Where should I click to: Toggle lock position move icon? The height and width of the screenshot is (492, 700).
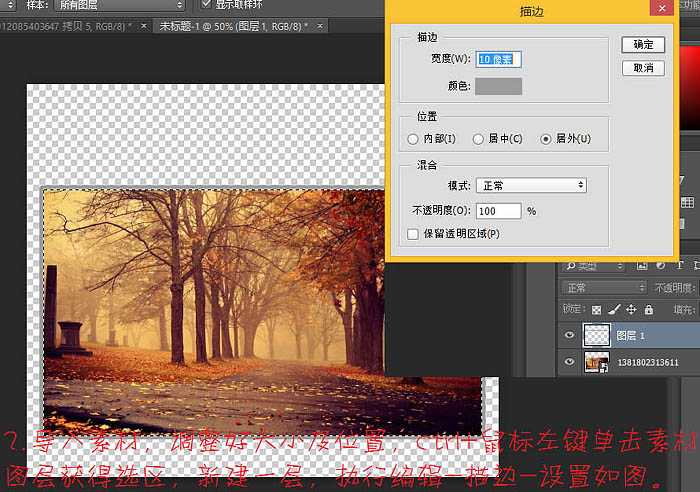pos(631,309)
